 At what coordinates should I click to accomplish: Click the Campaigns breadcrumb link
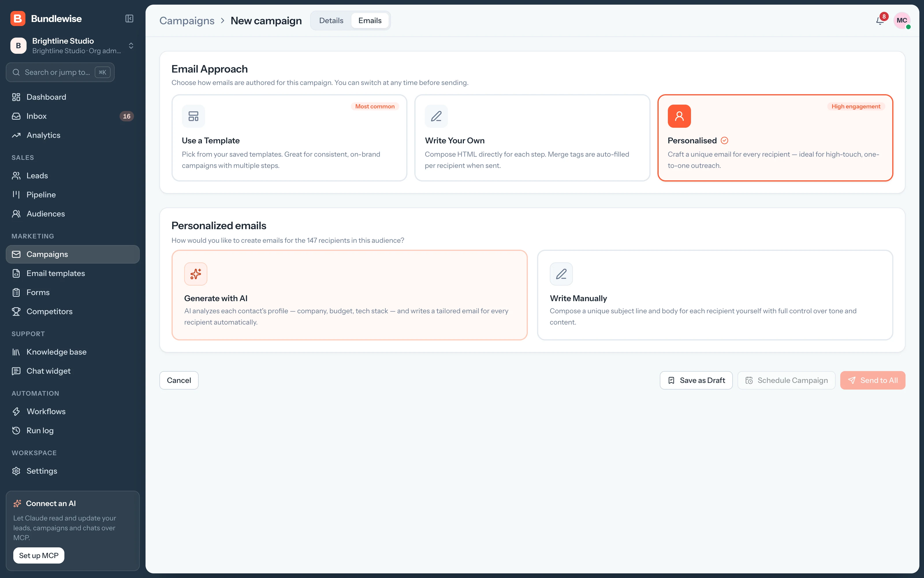tap(187, 21)
